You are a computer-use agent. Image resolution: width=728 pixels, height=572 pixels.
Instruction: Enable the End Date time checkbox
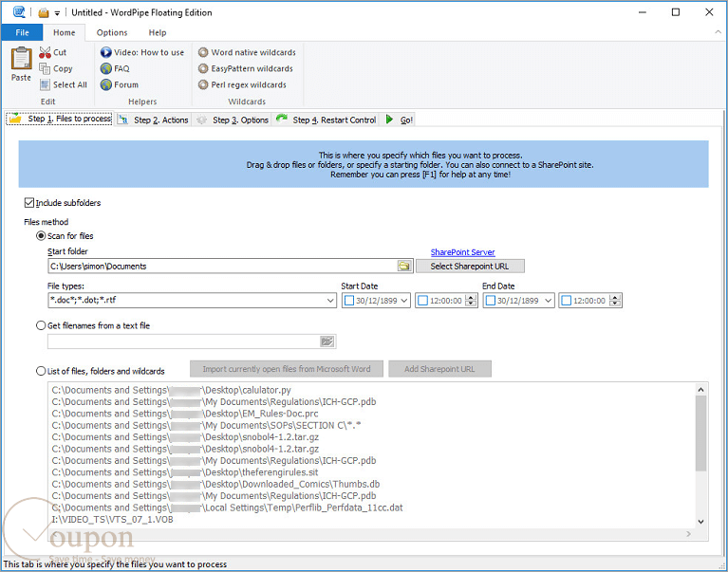click(566, 301)
